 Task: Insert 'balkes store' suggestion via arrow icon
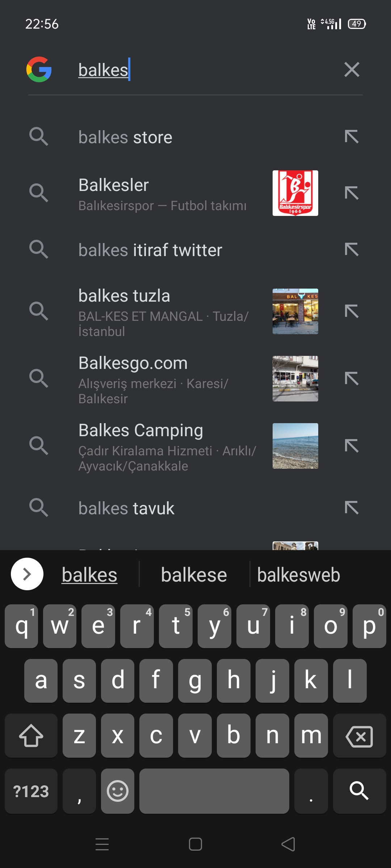click(x=352, y=137)
